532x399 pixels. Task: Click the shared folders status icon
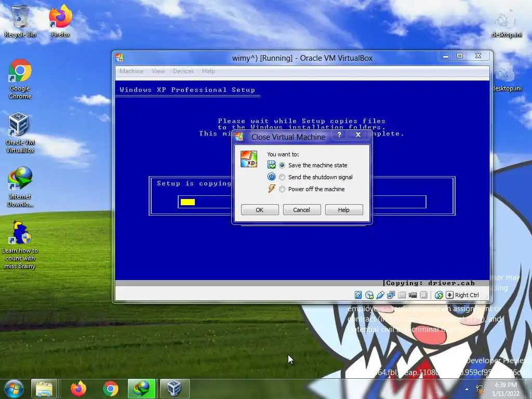[402, 295]
